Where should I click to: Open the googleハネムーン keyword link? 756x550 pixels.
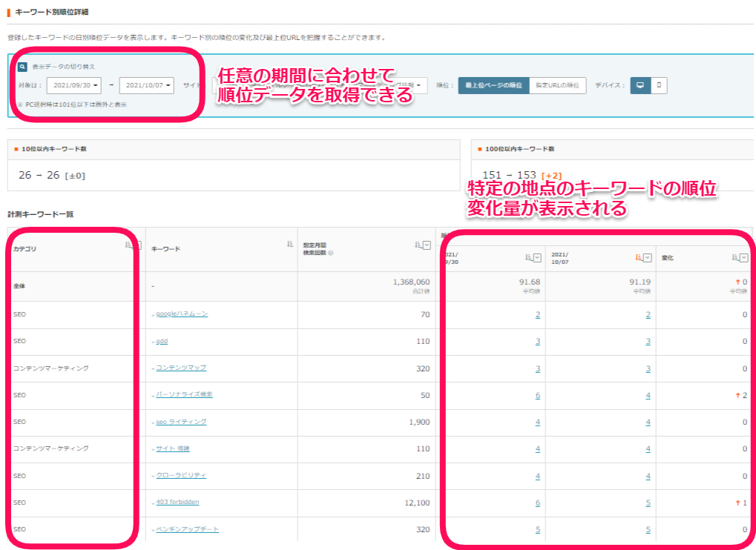point(182,314)
